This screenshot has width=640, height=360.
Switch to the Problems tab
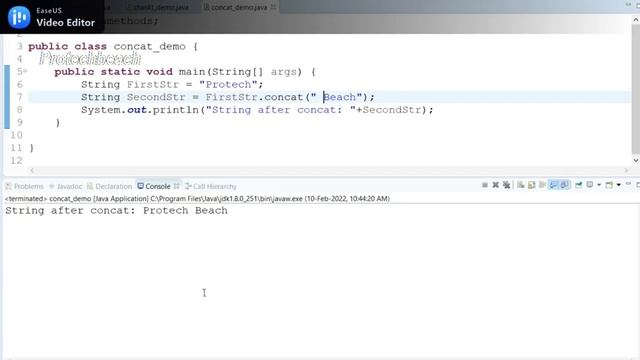tap(24, 186)
